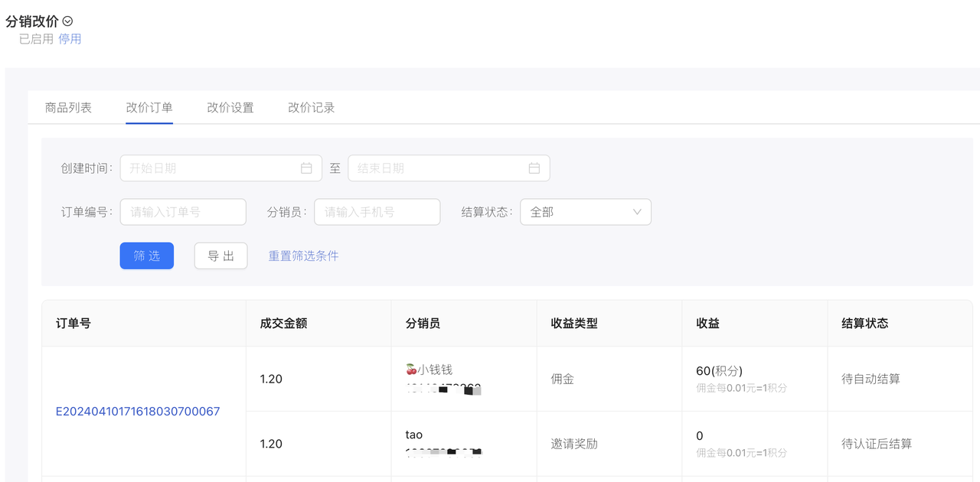
Task: Expand 结算状态 using its chevron arrow
Action: (637, 212)
